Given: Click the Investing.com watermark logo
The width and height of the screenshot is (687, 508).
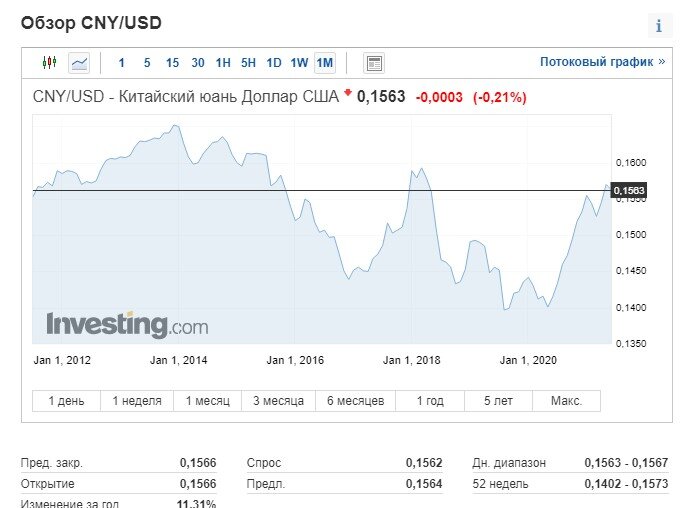Looking at the screenshot, I should point(127,325).
